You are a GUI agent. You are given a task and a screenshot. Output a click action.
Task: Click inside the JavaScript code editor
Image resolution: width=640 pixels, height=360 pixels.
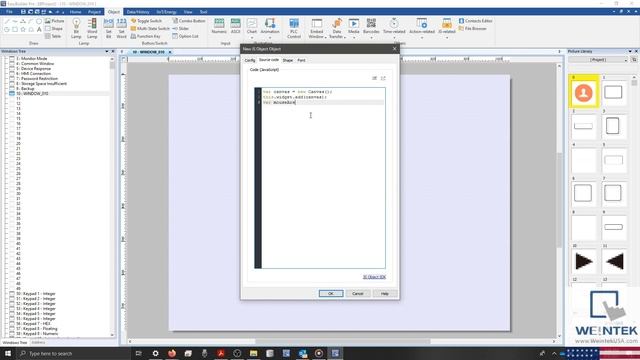[323, 178]
